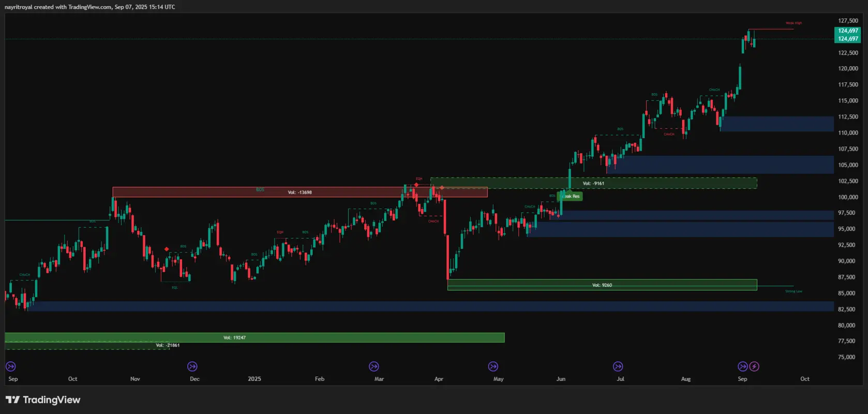
Task: Click the 105,000 price axis label
Action: [x=848, y=165]
